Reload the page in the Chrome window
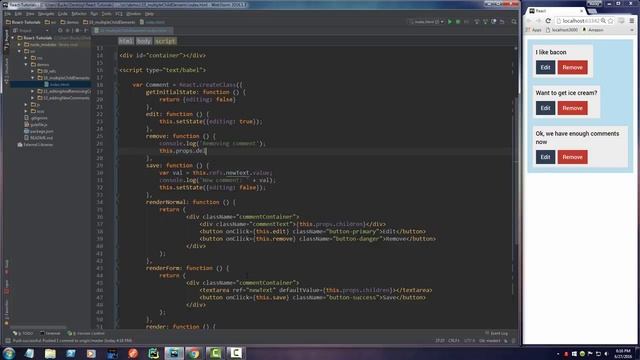The width and height of the screenshot is (640, 360). 548,21
